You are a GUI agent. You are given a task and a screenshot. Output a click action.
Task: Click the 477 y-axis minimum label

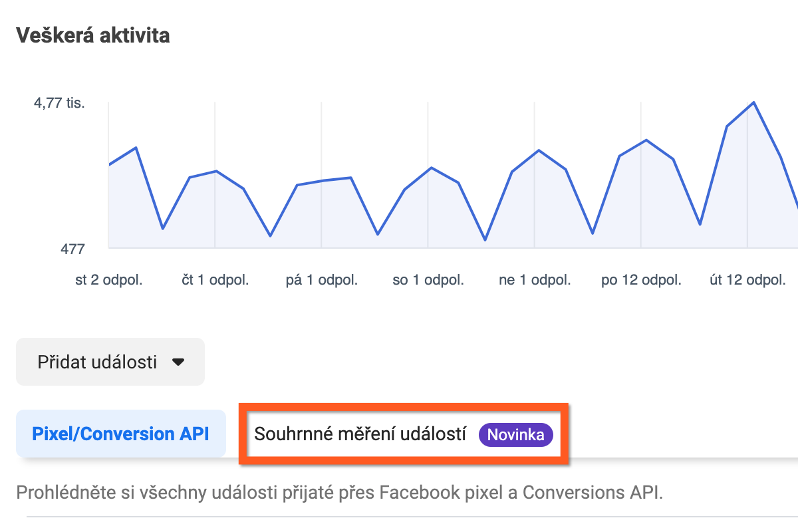click(72, 249)
